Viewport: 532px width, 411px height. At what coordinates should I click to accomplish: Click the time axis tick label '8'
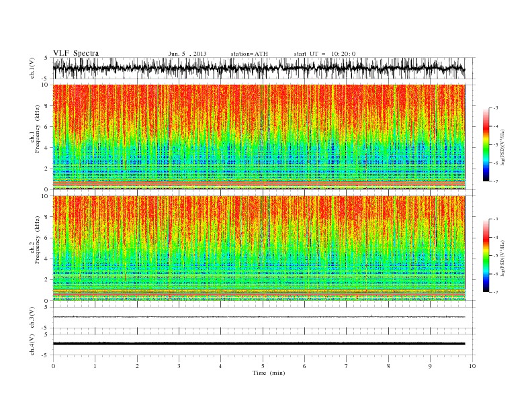(388, 366)
